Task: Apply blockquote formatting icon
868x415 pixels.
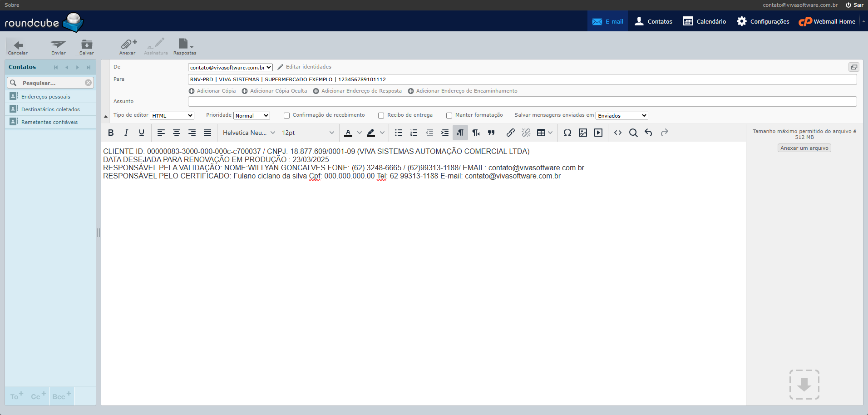Action: (491, 133)
